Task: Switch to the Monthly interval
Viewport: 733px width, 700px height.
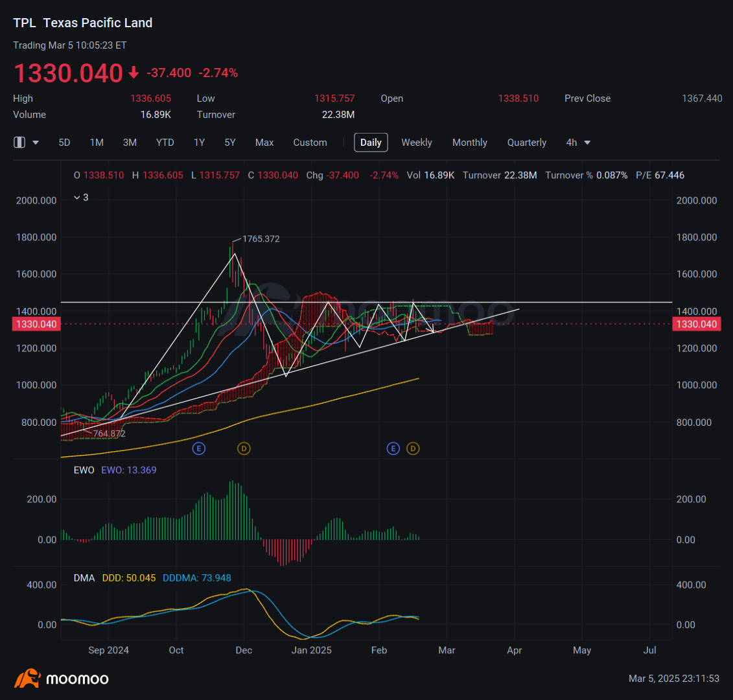Action: tap(469, 143)
